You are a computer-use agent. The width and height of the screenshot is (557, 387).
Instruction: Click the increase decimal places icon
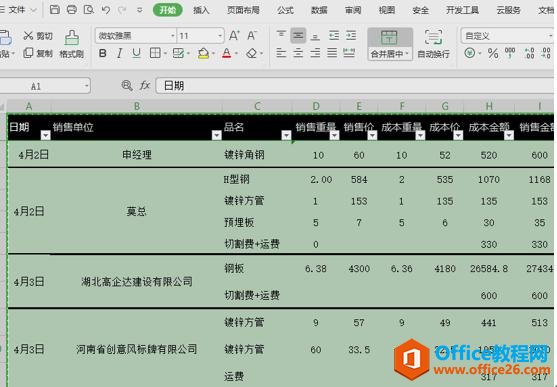pyautogui.click(x=530, y=53)
